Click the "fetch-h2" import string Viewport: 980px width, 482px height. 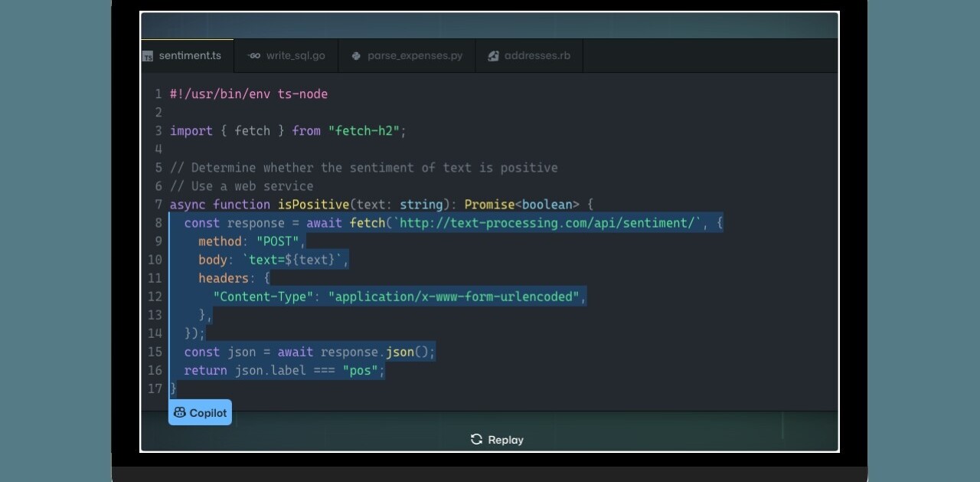(x=364, y=131)
